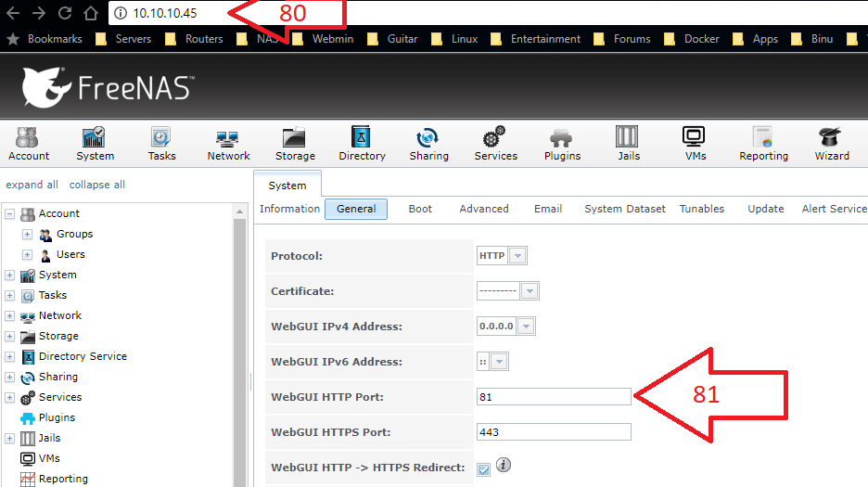Select the General tab
Viewport: 868px width, 487px height.
tap(356, 209)
